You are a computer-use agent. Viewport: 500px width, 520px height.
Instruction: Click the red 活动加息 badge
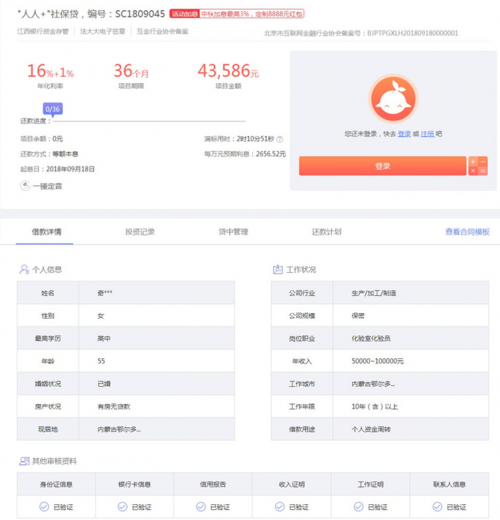[x=184, y=14]
